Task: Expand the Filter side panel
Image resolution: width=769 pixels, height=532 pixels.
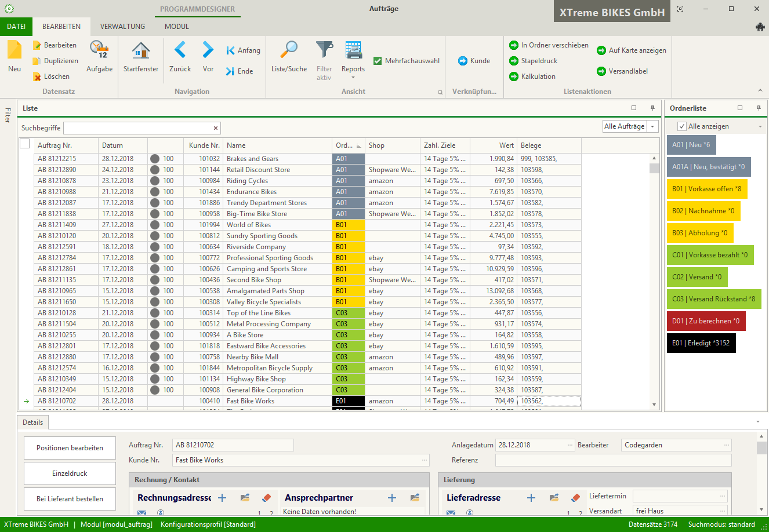Action: click(7, 115)
